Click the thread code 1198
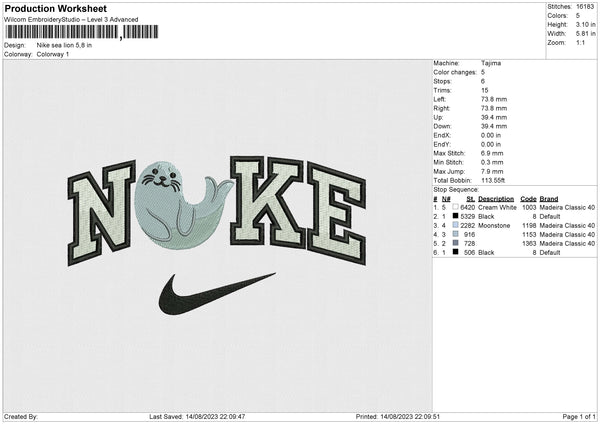Viewport: 600px width, 424px height. pos(529,225)
